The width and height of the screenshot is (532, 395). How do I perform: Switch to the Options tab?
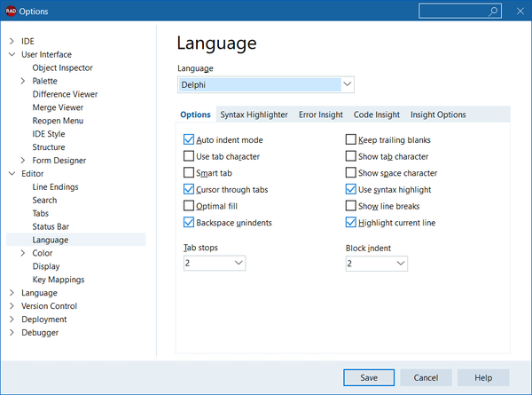195,115
